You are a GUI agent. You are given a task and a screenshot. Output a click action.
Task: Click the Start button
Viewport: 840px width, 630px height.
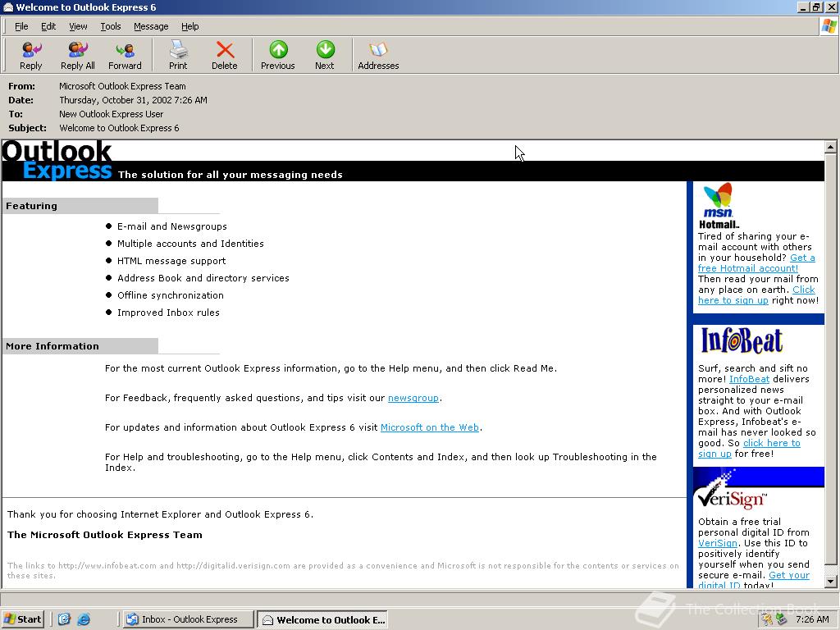pyautogui.click(x=22, y=619)
